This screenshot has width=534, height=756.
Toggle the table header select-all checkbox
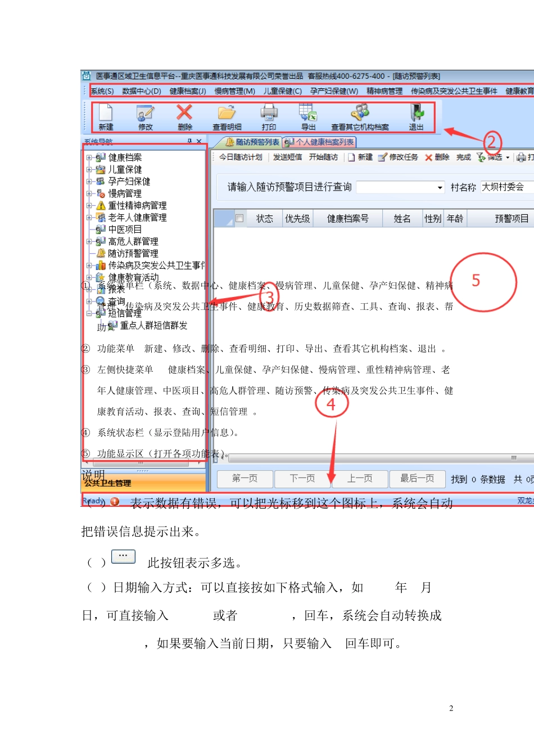pyautogui.click(x=239, y=218)
